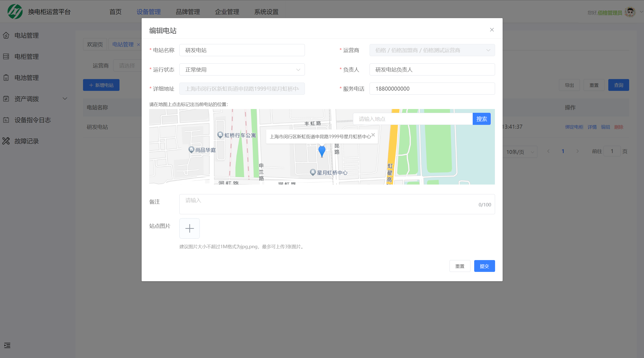Click the 绑定电柜 link
Viewport: 644px width, 358px height.
(x=574, y=127)
